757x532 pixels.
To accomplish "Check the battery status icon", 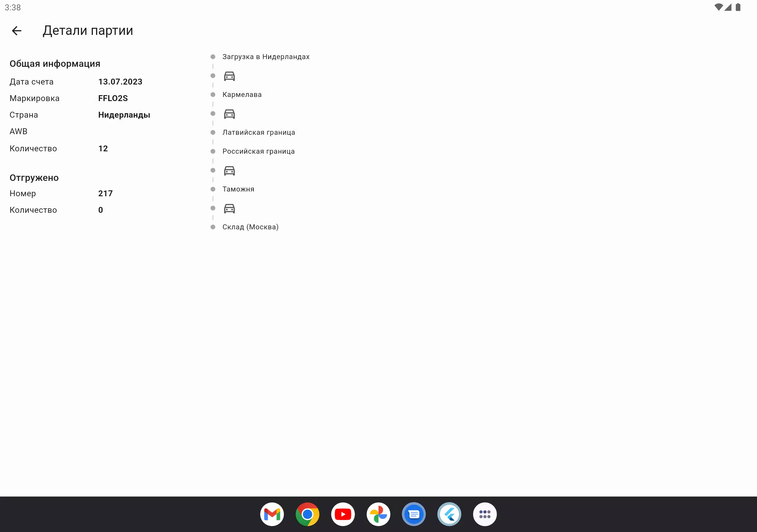I will tap(738, 7).
